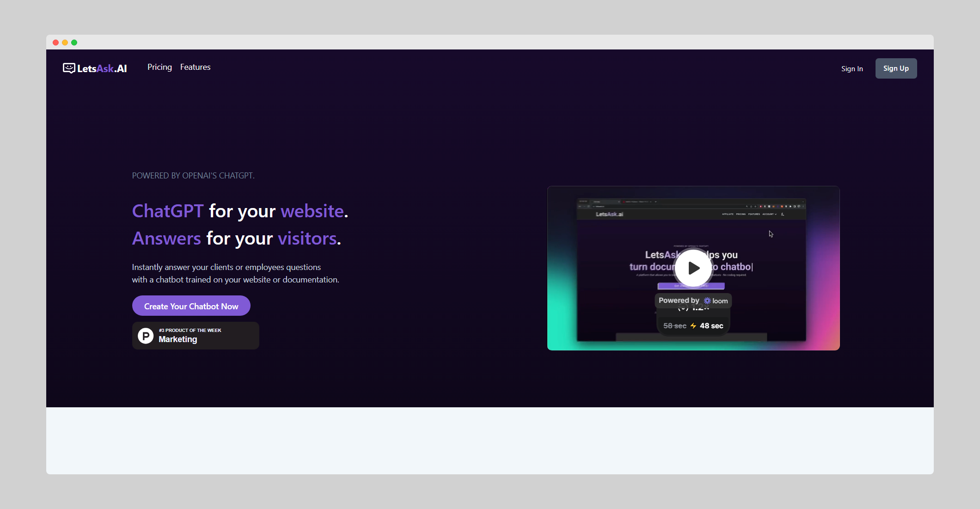Minimize the window with the yellow button
The image size is (980, 509).
65,43
